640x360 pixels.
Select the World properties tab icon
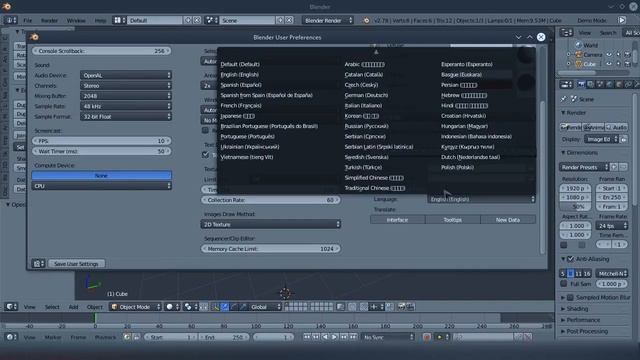coord(609,84)
